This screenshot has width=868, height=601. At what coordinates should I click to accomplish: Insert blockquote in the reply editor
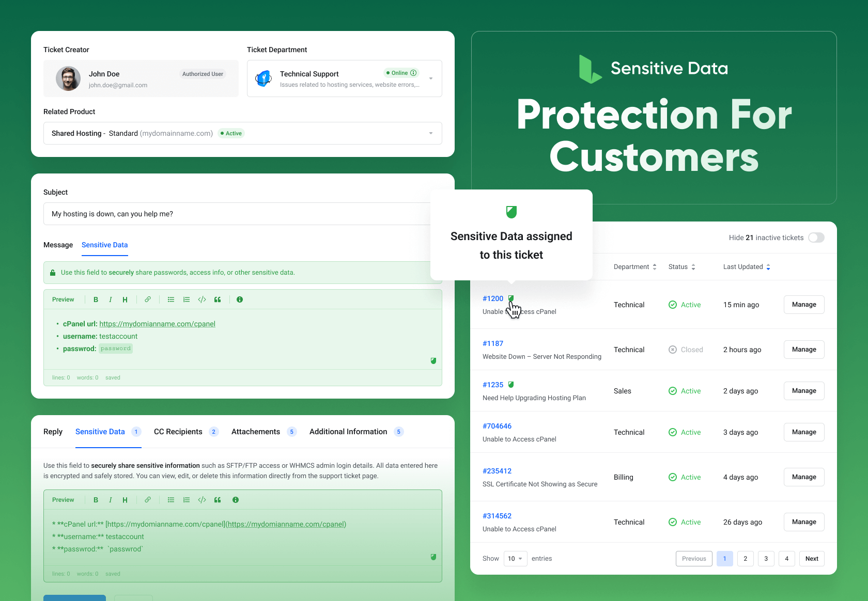point(218,500)
